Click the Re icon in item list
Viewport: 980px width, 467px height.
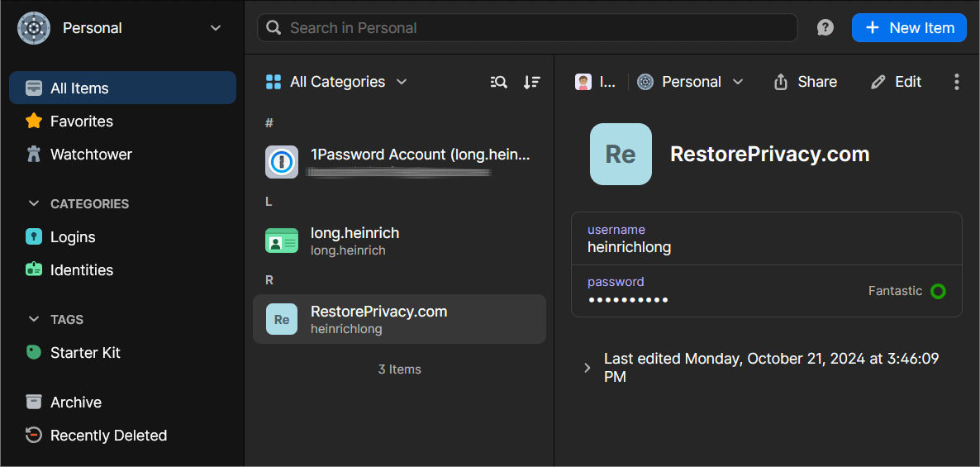[281, 319]
